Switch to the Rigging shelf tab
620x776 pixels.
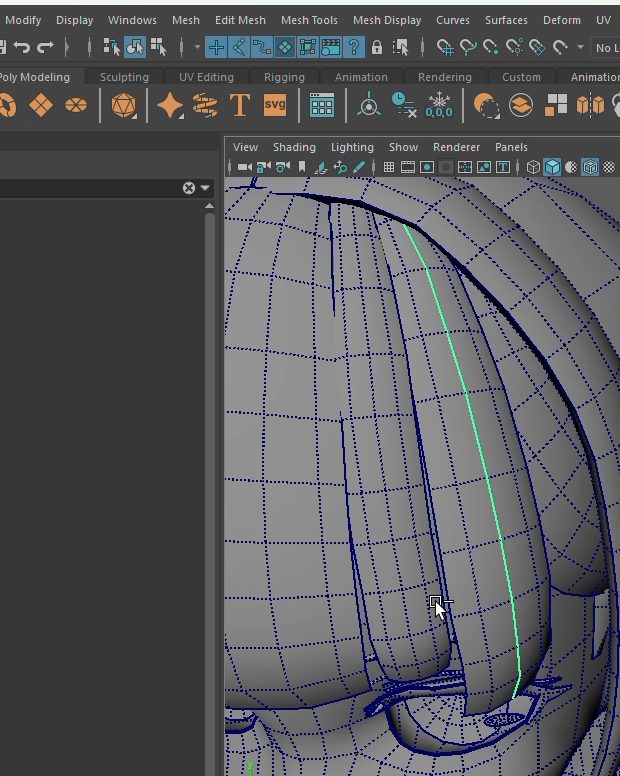pyautogui.click(x=284, y=77)
